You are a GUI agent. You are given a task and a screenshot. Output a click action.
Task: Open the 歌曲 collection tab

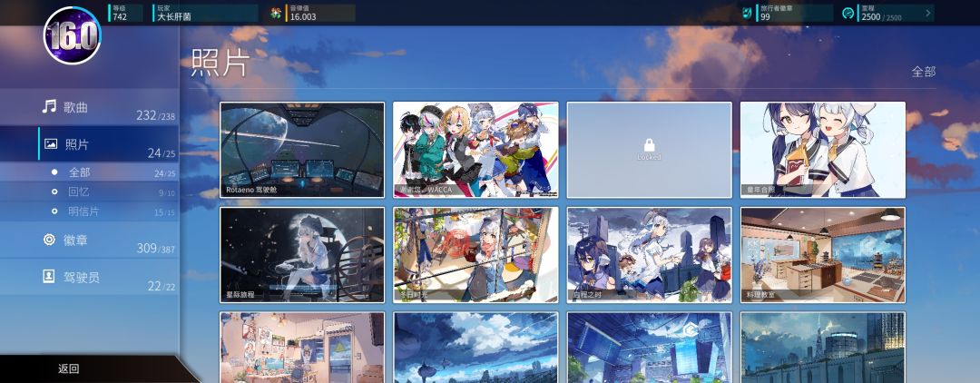pos(89,107)
